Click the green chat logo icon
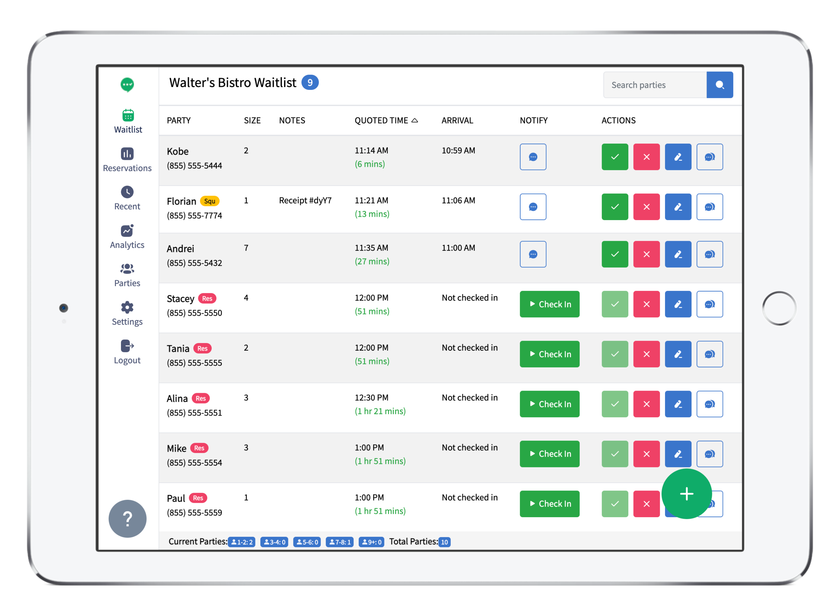Screen dimensions: 840x616 pos(127,85)
